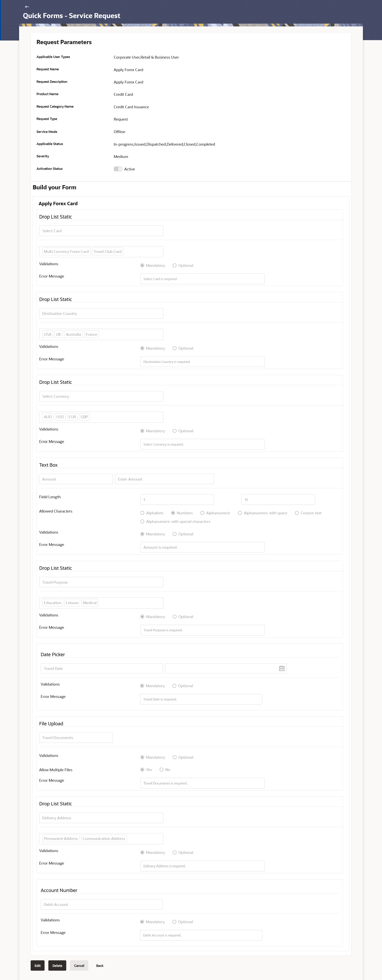Click the EUR currency tag

pyautogui.click(x=72, y=417)
